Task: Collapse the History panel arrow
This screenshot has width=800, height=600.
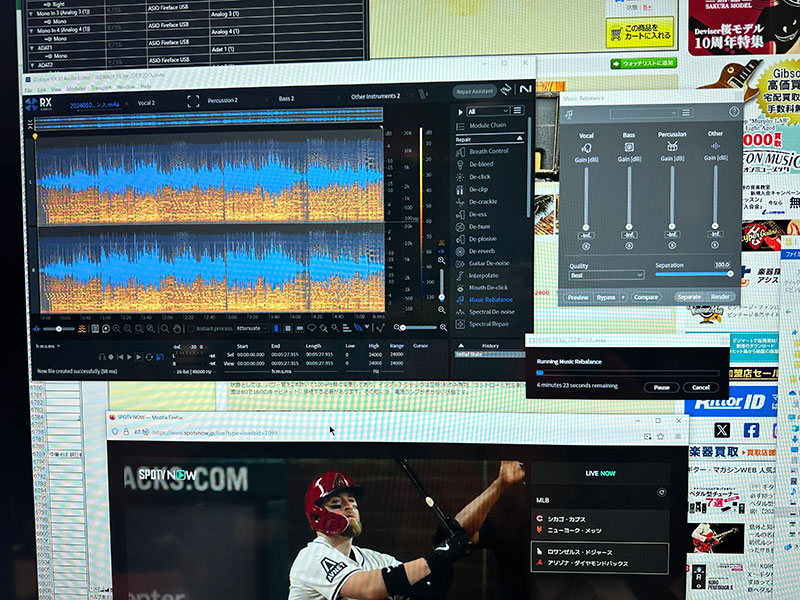Action: [461, 345]
